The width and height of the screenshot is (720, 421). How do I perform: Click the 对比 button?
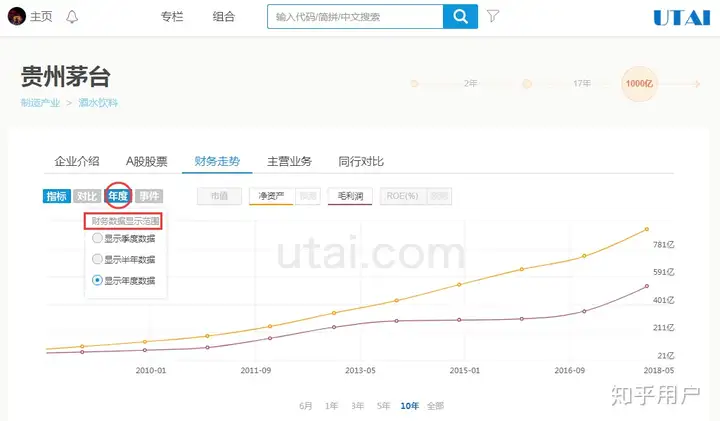(87, 196)
